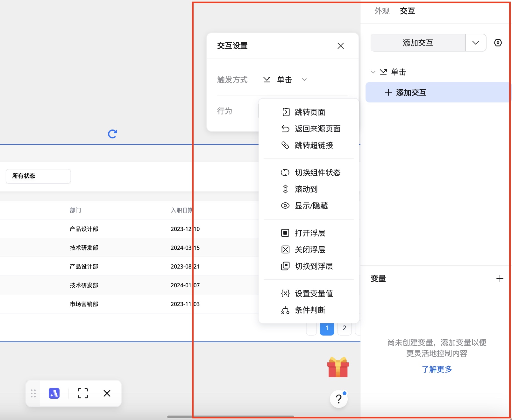
Task: Click the component state cycle icon
Action: (285, 172)
